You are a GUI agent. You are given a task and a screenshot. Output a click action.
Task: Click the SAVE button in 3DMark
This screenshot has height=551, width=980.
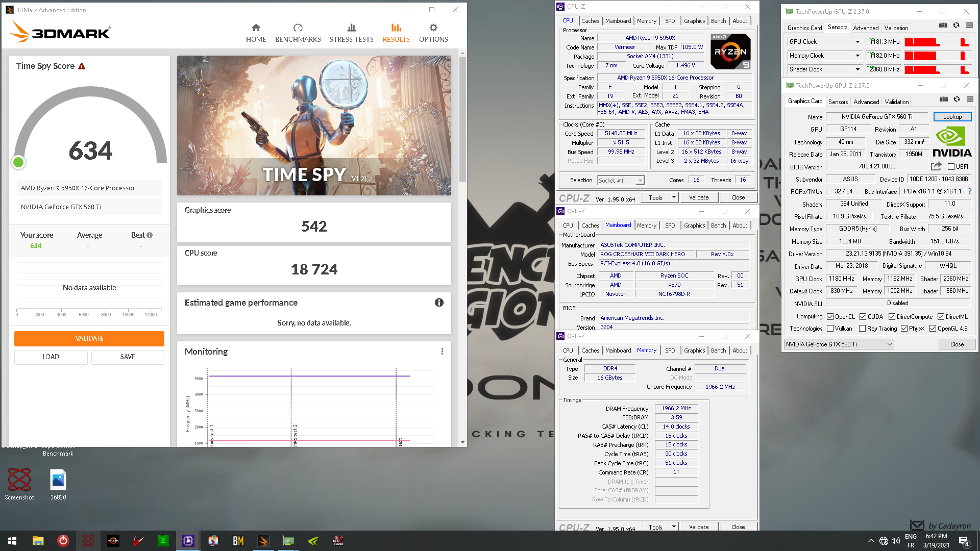click(x=128, y=357)
